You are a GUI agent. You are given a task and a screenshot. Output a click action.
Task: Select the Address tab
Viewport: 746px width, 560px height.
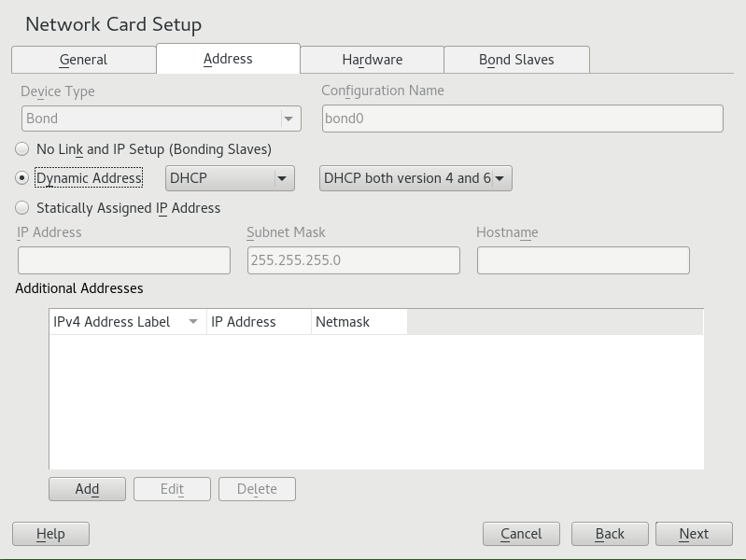[x=228, y=59]
